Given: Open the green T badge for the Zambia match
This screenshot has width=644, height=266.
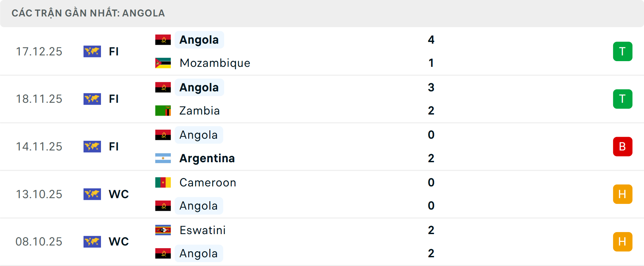Looking at the screenshot, I should (623, 99).
